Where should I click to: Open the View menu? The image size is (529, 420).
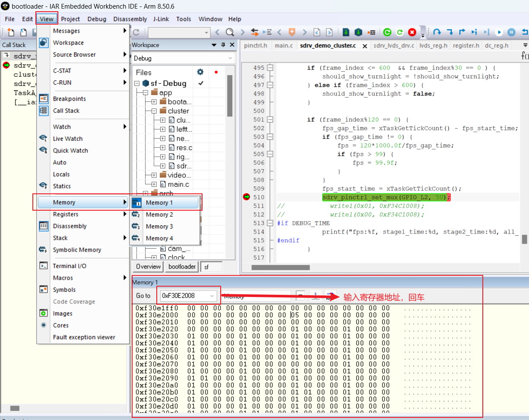point(46,19)
